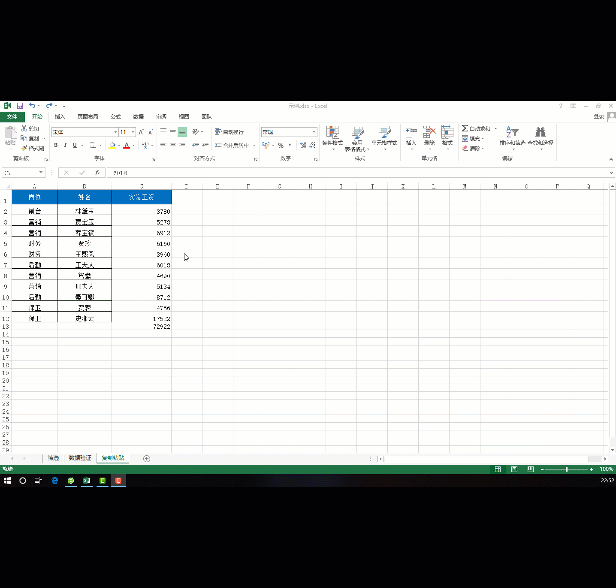Screen dimensions: 616x588
Task: Toggle top align in alignment group
Action: [x=163, y=131]
